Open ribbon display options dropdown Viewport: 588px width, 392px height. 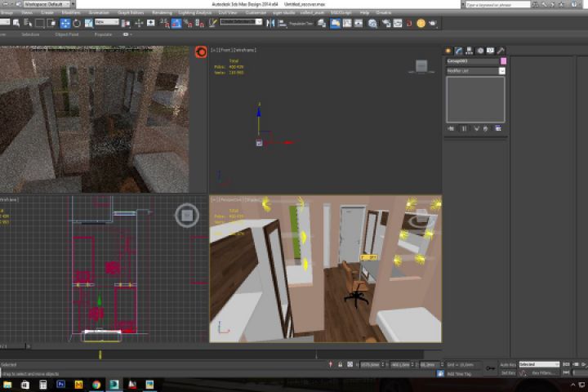127,34
